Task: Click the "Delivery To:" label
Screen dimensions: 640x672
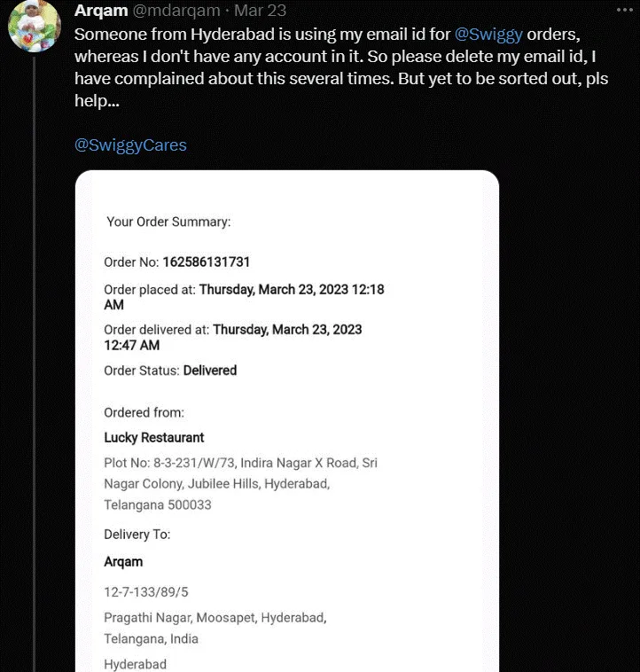Action: pyautogui.click(x=137, y=535)
